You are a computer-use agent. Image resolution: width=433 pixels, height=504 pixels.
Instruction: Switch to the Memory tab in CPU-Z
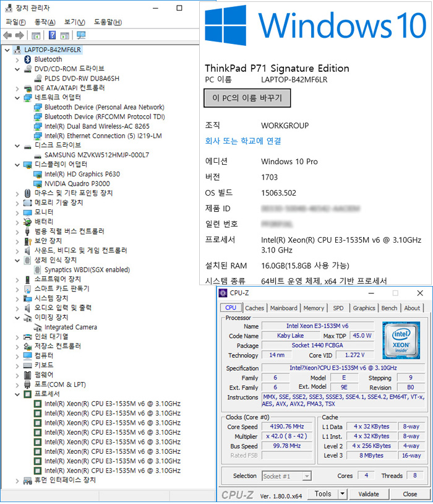[x=314, y=308]
